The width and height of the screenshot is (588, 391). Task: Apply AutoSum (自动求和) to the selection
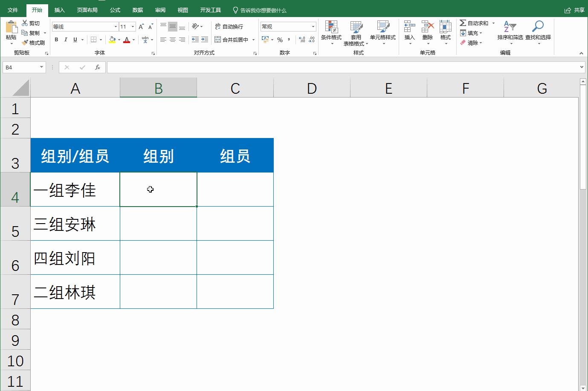473,23
